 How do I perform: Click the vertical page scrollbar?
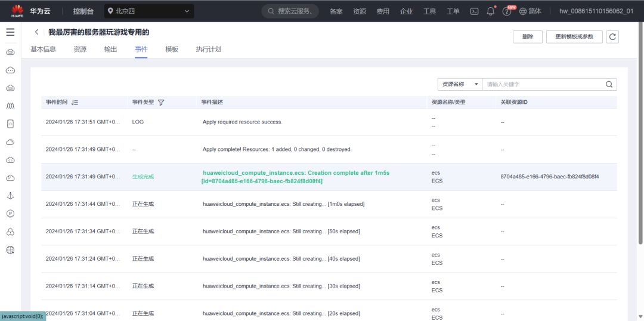coord(640,149)
